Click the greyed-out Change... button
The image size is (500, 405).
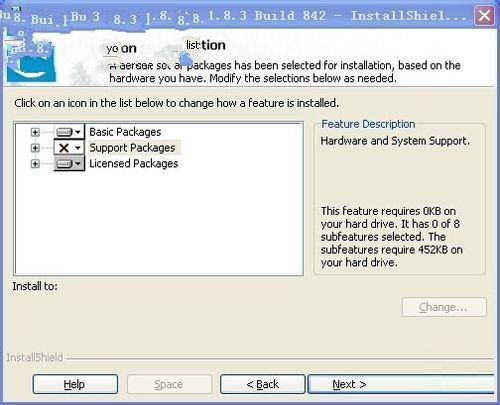pos(444,307)
